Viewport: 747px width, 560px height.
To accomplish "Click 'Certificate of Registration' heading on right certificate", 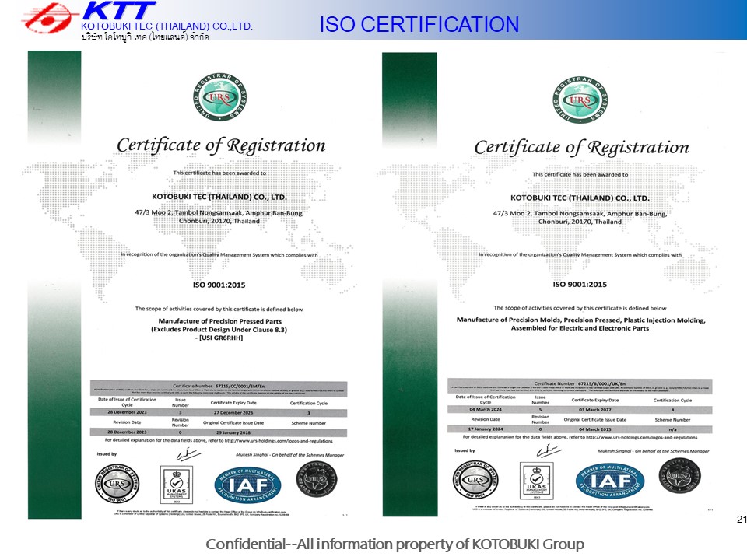I will coord(582,147).
